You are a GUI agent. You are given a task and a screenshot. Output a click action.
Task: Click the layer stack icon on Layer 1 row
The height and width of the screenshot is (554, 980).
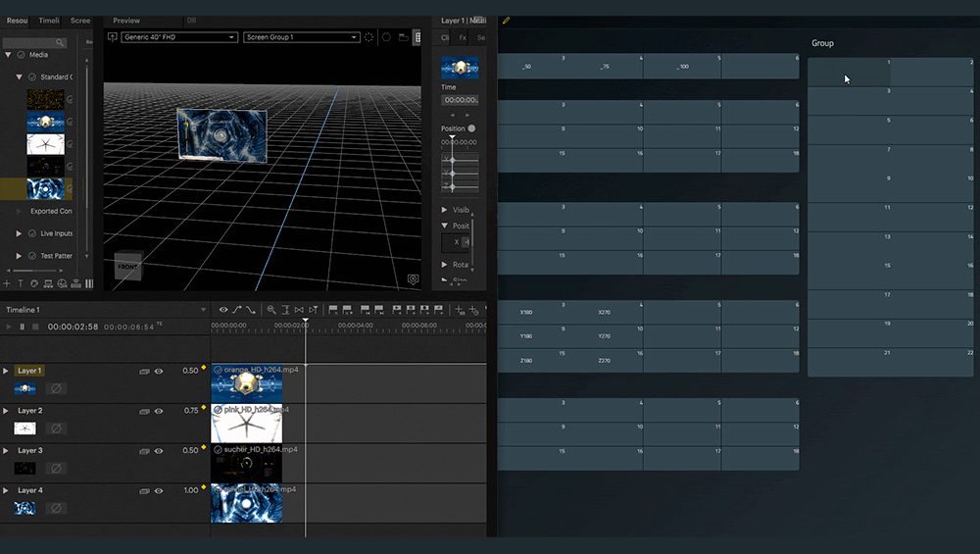[144, 372]
